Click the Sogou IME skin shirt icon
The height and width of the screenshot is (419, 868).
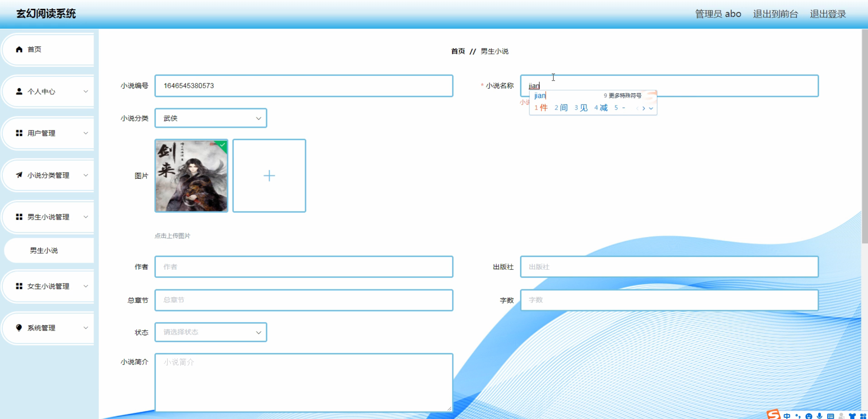point(852,416)
